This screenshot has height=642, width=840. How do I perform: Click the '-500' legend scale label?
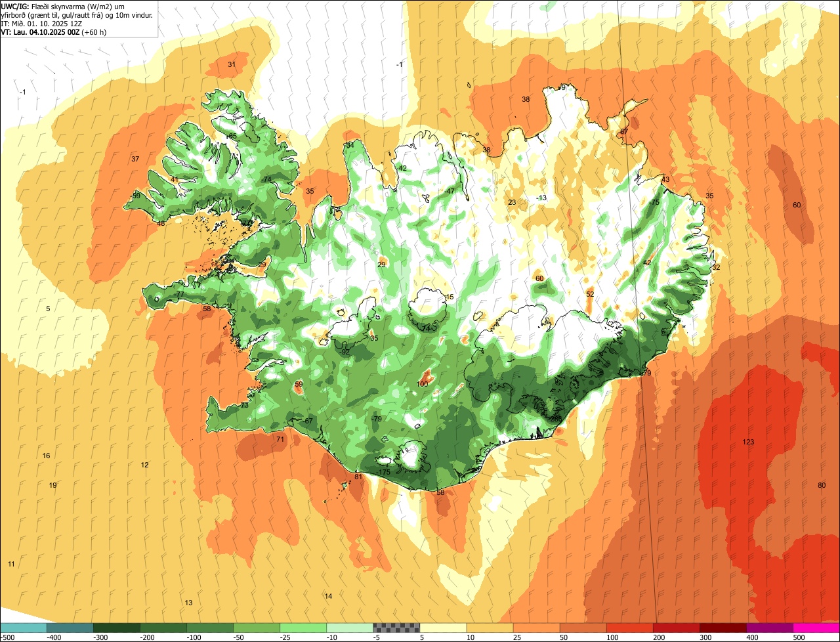pyautogui.click(x=8, y=637)
